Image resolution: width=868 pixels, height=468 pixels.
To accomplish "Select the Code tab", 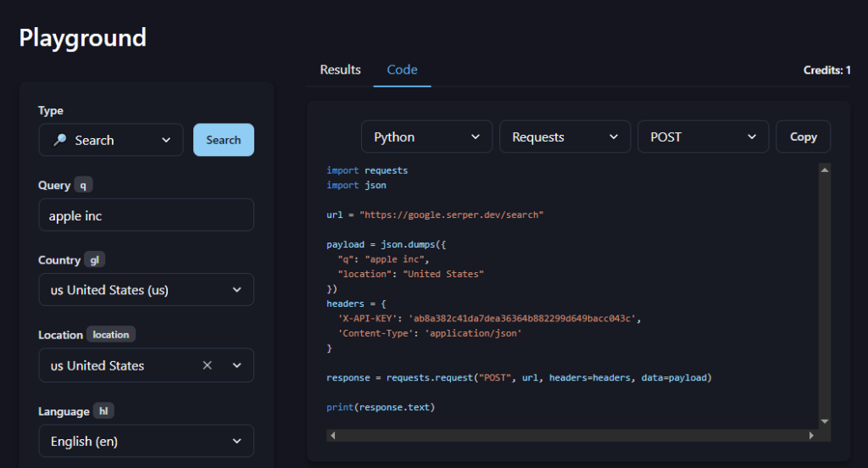I will pyautogui.click(x=402, y=70).
